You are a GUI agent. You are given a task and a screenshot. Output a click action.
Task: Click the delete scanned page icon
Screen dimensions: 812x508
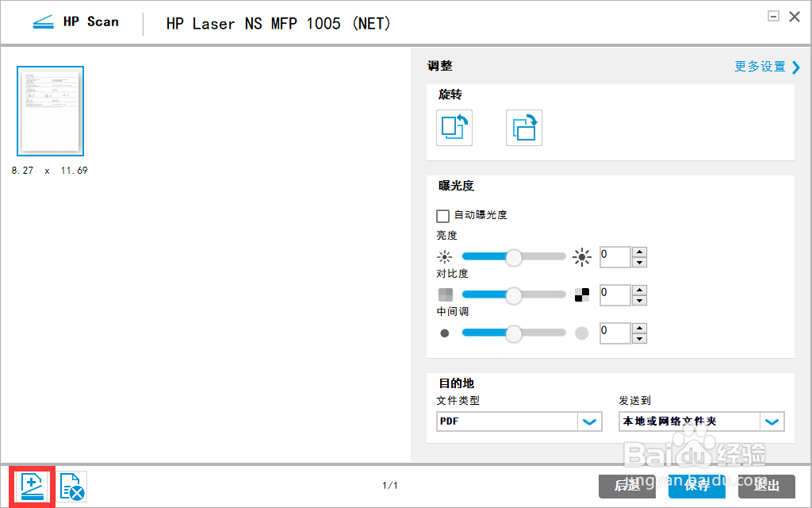pyautogui.click(x=71, y=487)
